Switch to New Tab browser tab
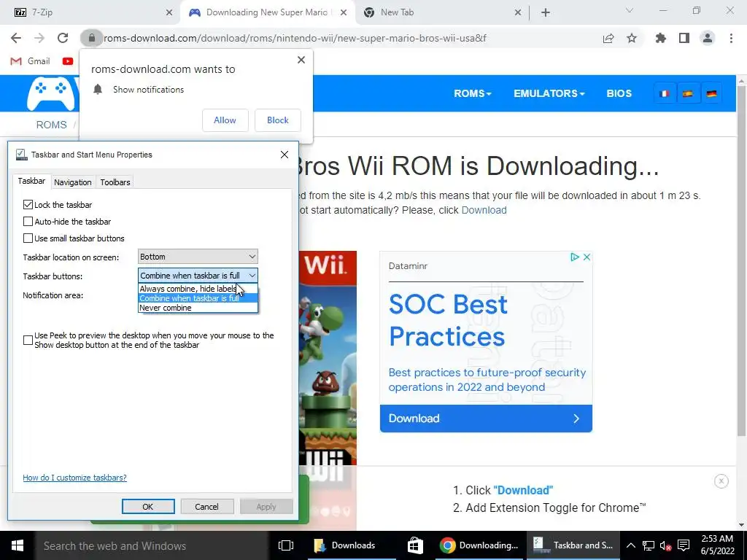Screen dimensions: 747x560 [443, 12]
